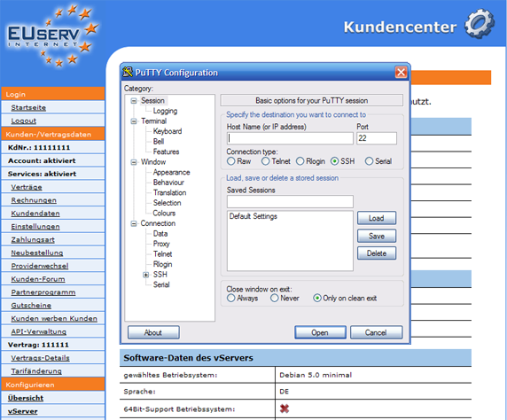Open Appearance settings in category tree

pyautogui.click(x=172, y=172)
